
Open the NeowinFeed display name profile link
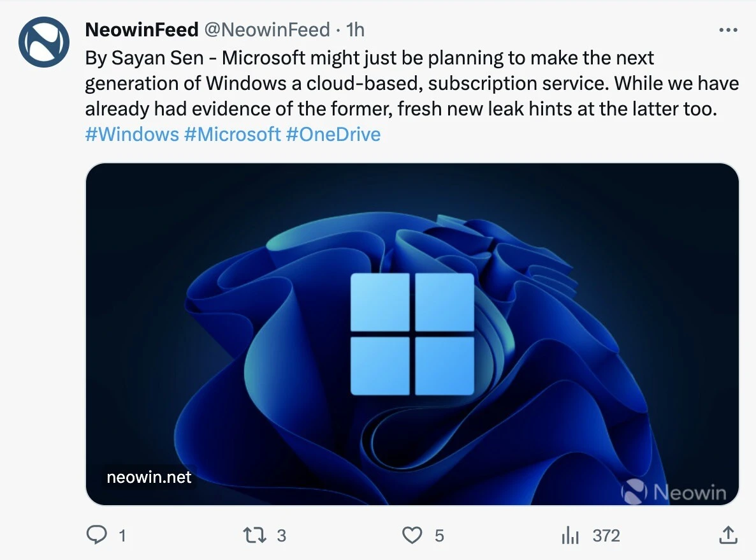click(142, 29)
